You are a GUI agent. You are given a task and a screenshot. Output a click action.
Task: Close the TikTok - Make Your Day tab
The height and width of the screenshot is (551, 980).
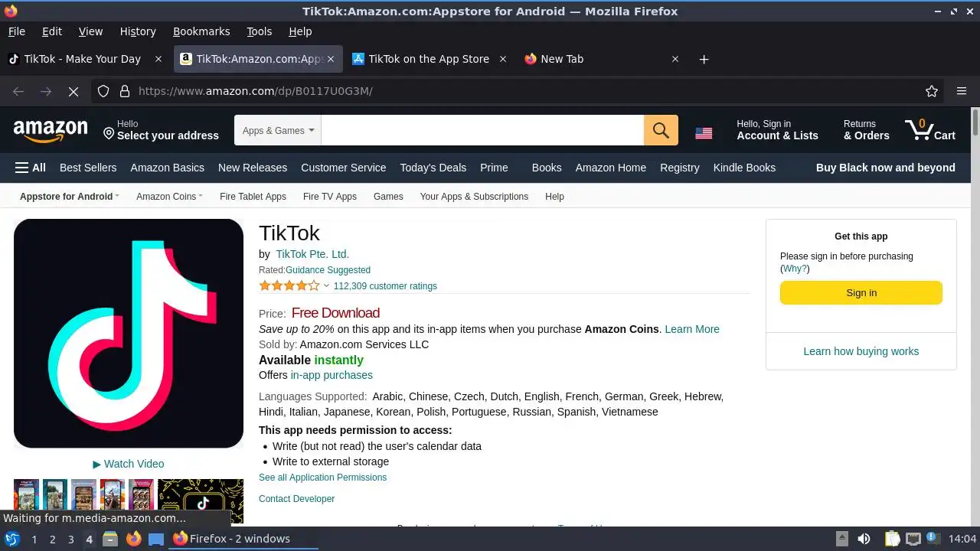coord(158,59)
